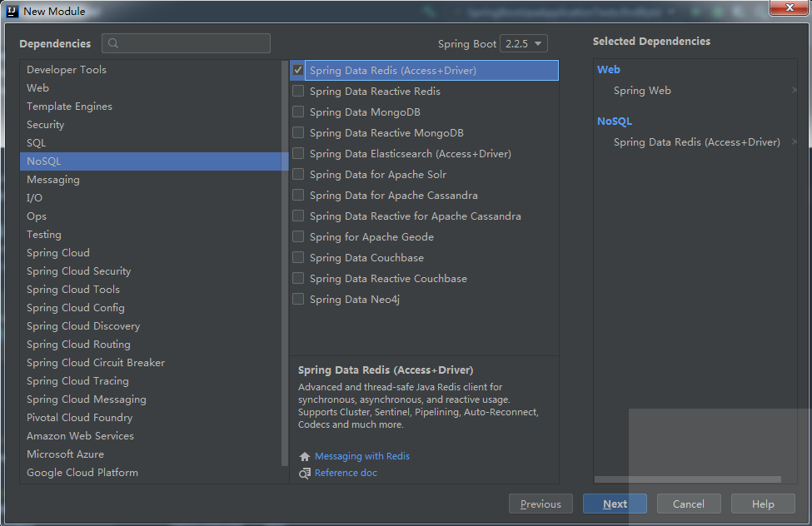The image size is (812, 526).
Task: Uncheck Spring Data Redis (Access+Driver)
Action: pos(298,71)
